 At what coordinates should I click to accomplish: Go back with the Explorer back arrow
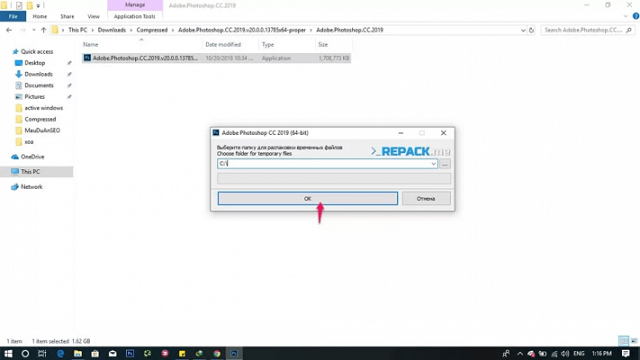point(9,30)
